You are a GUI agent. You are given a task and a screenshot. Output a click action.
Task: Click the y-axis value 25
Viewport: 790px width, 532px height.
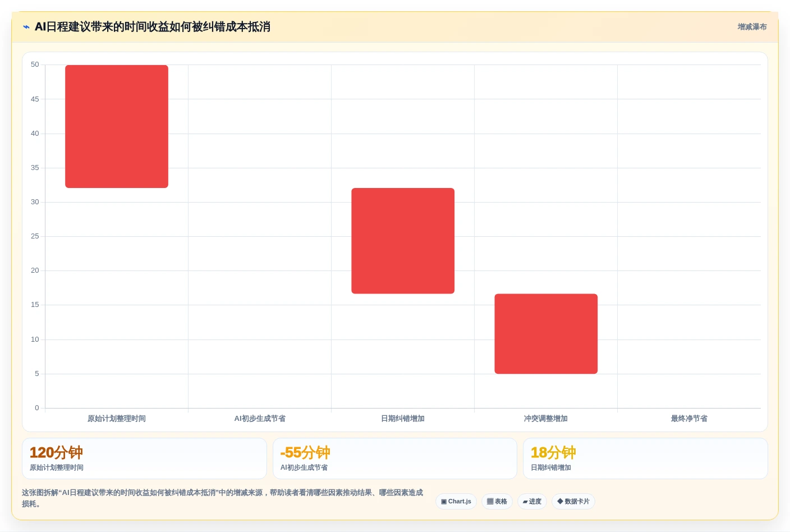point(35,236)
